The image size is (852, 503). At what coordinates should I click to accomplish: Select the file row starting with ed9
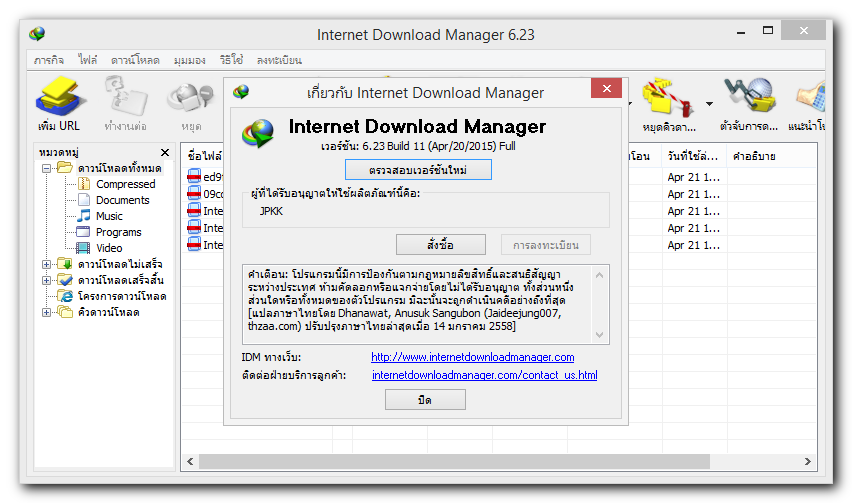point(205,177)
